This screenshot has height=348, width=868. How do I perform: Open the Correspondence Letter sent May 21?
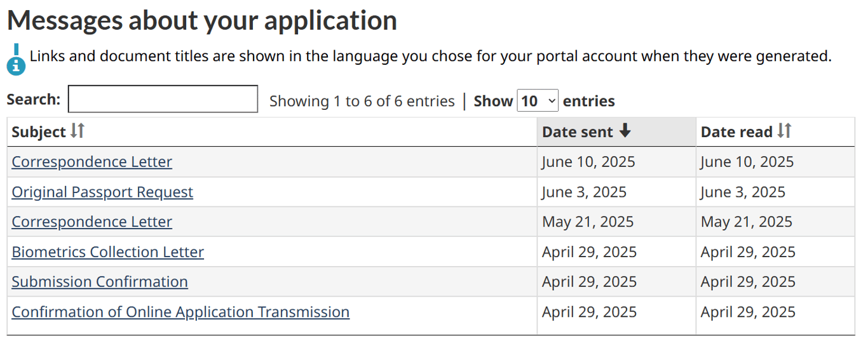[92, 222]
